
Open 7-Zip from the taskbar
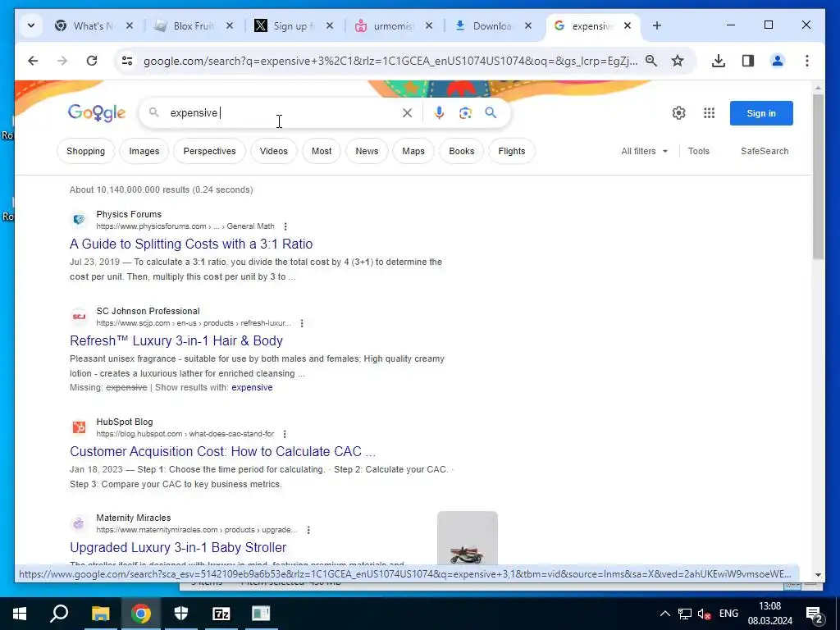[x=221, y=614]
